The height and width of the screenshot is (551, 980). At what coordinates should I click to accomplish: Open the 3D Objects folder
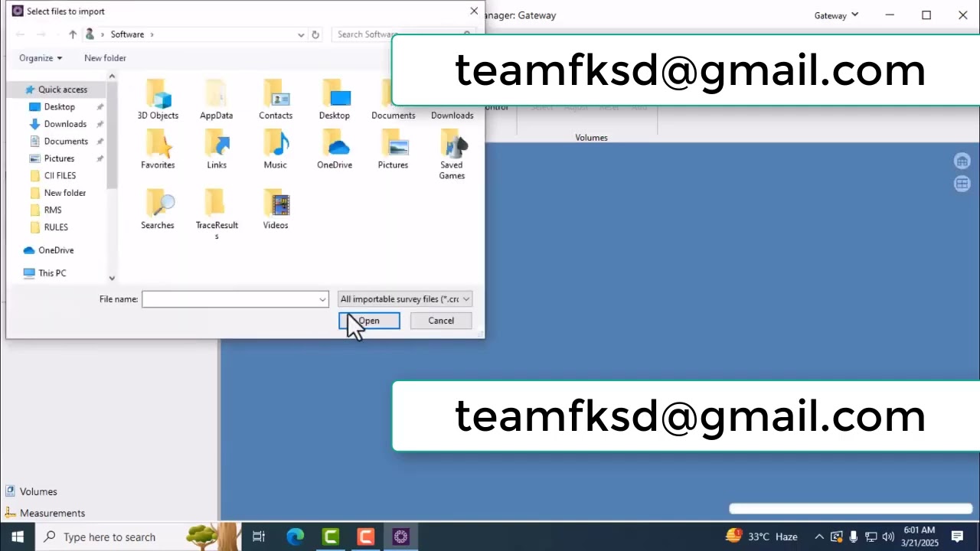point(158,99)
